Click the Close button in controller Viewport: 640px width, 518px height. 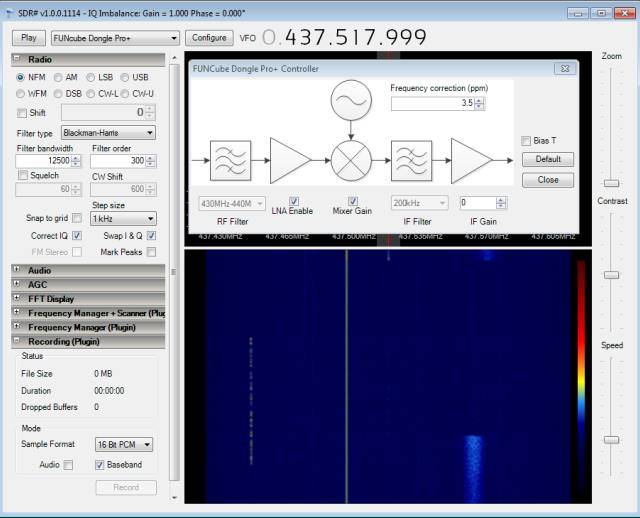548,180
